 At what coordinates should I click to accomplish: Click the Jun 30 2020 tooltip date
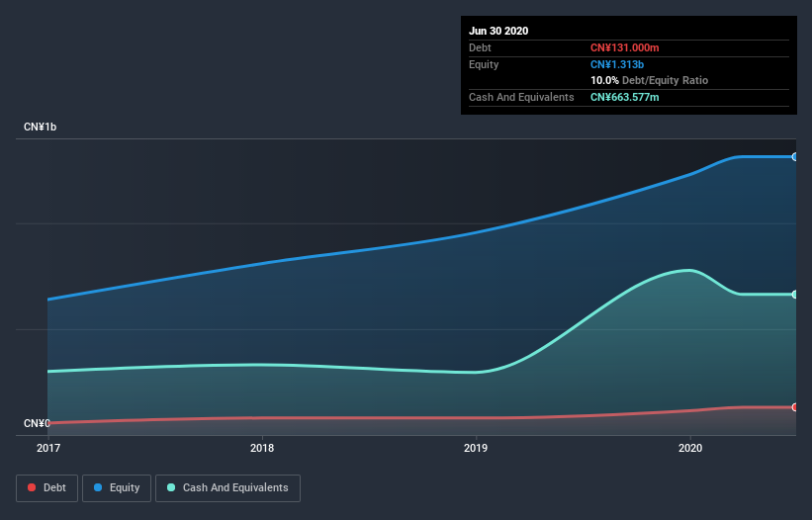(x=498, y=31)
